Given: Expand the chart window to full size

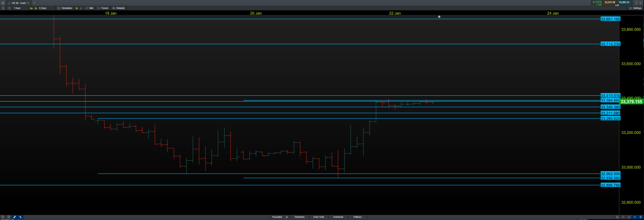Looking at the screenshot, I should [x=636, y=3].
